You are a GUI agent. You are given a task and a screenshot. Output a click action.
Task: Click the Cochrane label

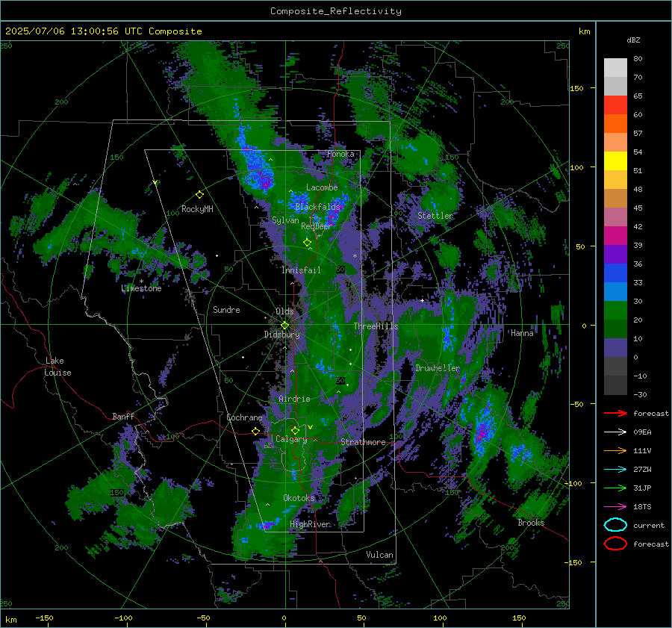[x=244, y=417]
